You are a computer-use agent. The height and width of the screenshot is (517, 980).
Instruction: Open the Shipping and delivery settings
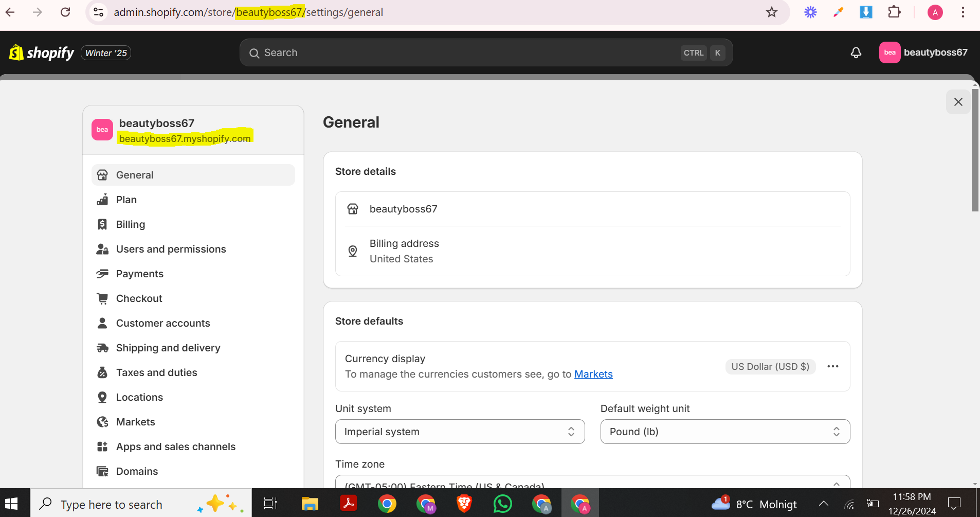168,348
